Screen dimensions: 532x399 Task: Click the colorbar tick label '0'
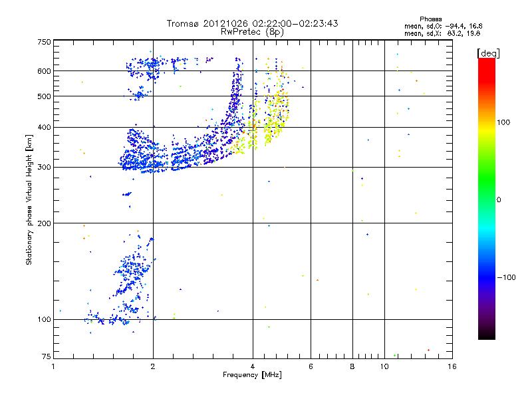point(499,199)
